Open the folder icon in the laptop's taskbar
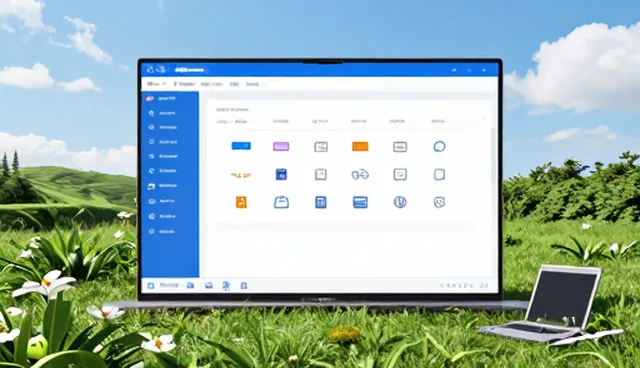The image size is (640, 368). 190,285
